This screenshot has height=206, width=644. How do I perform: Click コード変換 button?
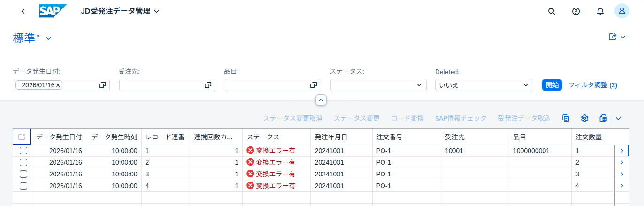tap(407, 118)
